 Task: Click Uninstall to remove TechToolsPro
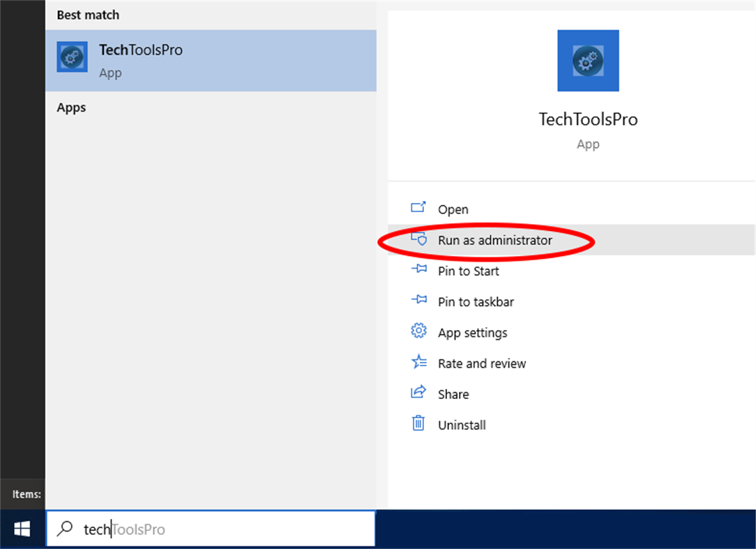(463, 424)
